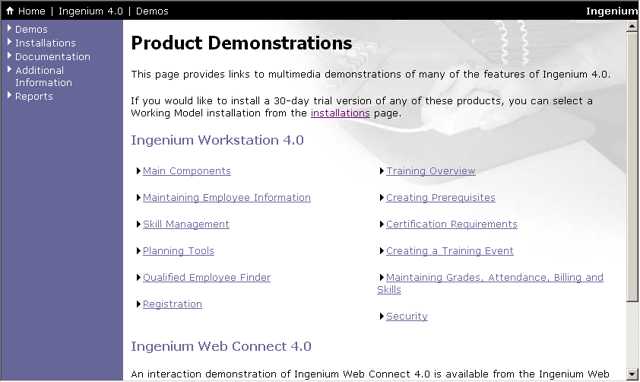Click bullet arrow beside Maintaining Employee Information

(138, 197)
